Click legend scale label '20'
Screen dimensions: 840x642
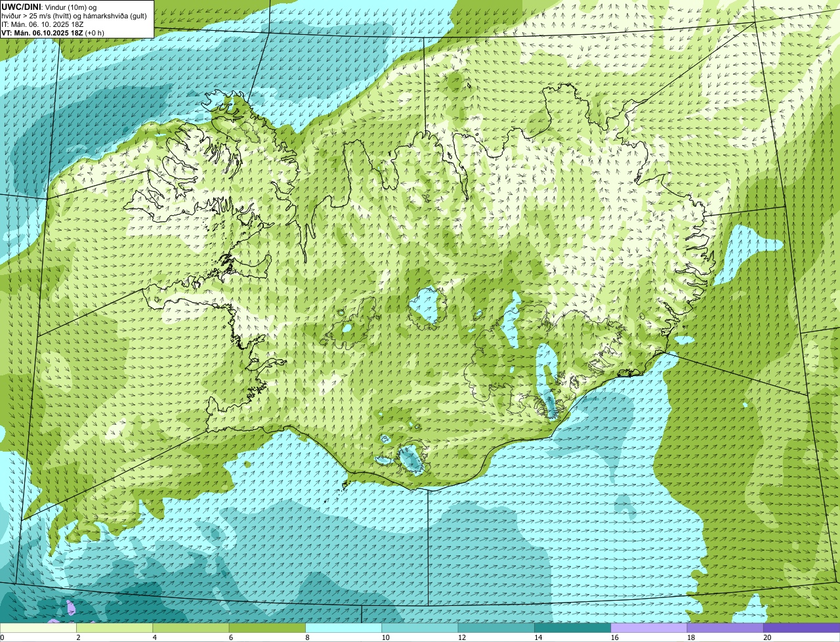[767, 637]
